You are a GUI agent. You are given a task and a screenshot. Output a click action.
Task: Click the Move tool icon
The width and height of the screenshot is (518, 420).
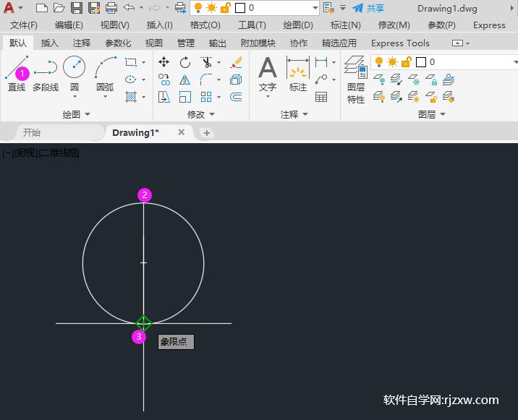point(164,62)
